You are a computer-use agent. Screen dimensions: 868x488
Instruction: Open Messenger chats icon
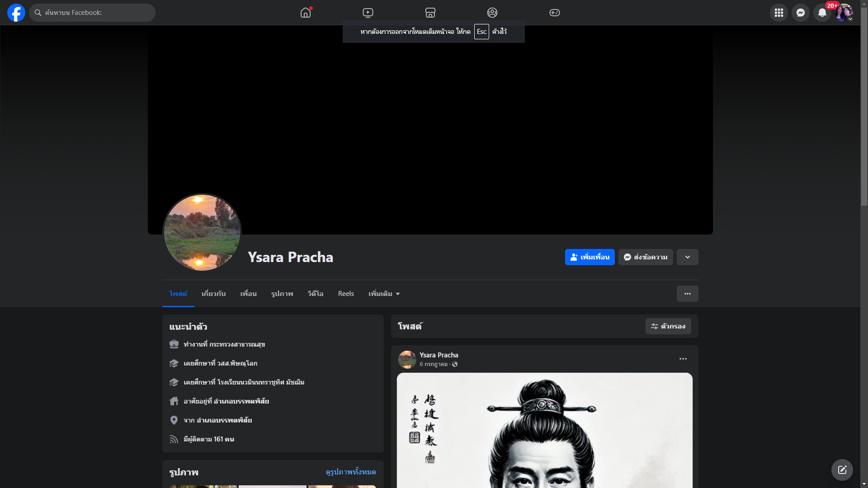click(x=800, y=13)
